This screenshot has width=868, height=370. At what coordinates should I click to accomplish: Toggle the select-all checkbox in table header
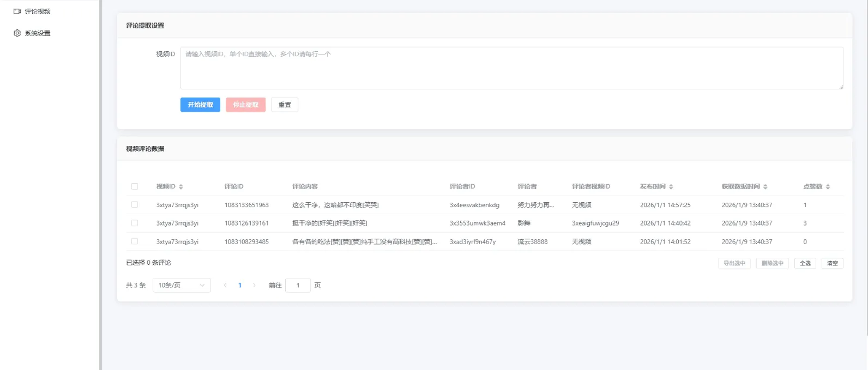pyautogui.click(x=135, y=186)
